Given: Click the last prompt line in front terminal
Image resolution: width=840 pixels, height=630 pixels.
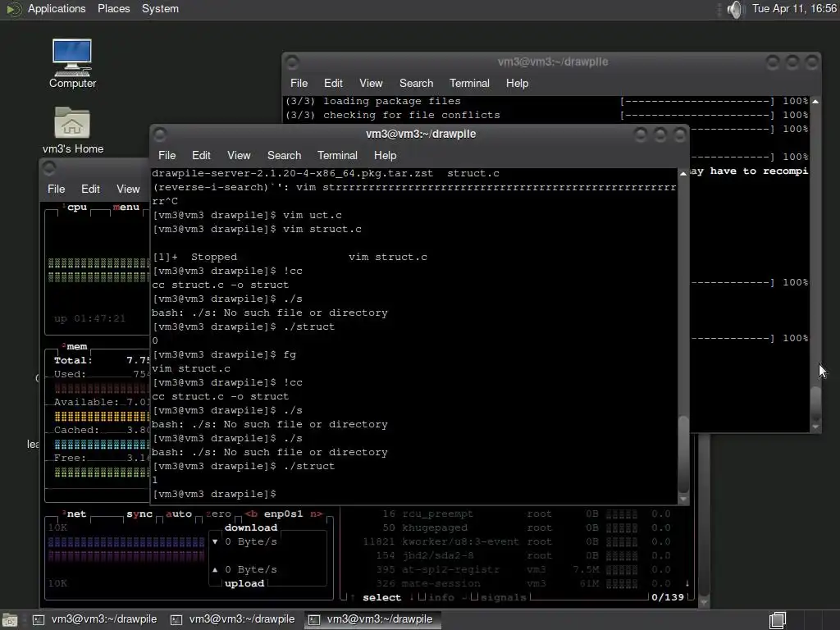Looking at the screenshot, I should (x=214, y=494).
